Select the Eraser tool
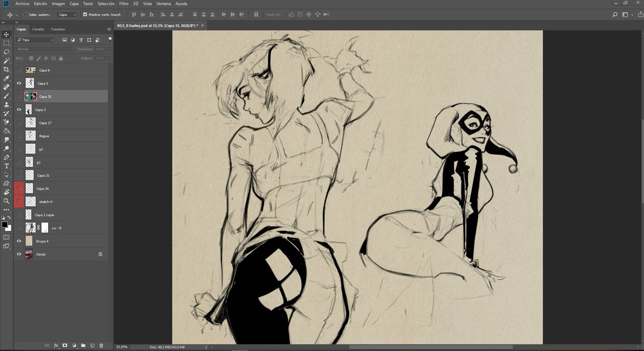This screenshot has width=644, height=351. [x=6, y=122]
